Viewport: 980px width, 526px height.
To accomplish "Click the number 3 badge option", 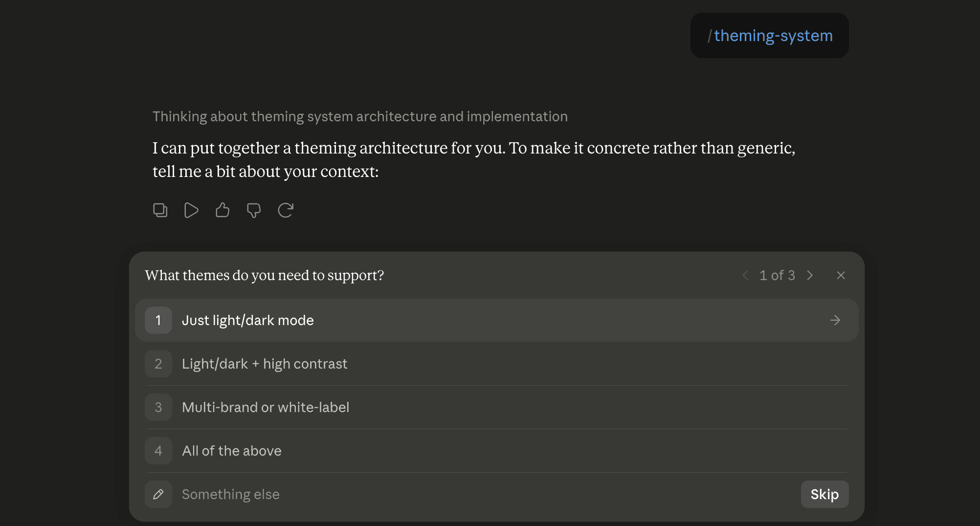I will [158, 407].
